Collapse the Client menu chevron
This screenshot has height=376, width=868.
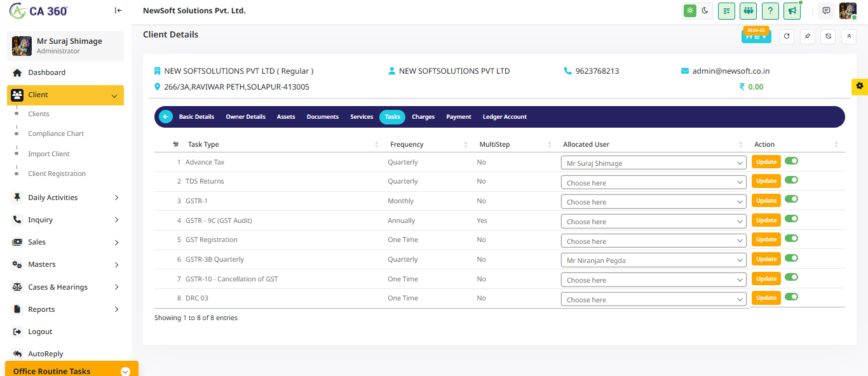(x=114, y=96)
